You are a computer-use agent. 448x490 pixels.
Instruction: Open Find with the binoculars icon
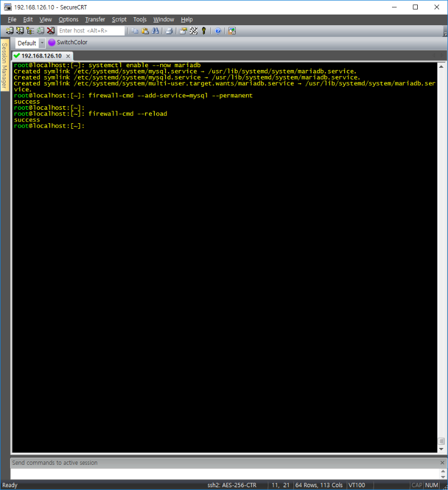point(155,31)
